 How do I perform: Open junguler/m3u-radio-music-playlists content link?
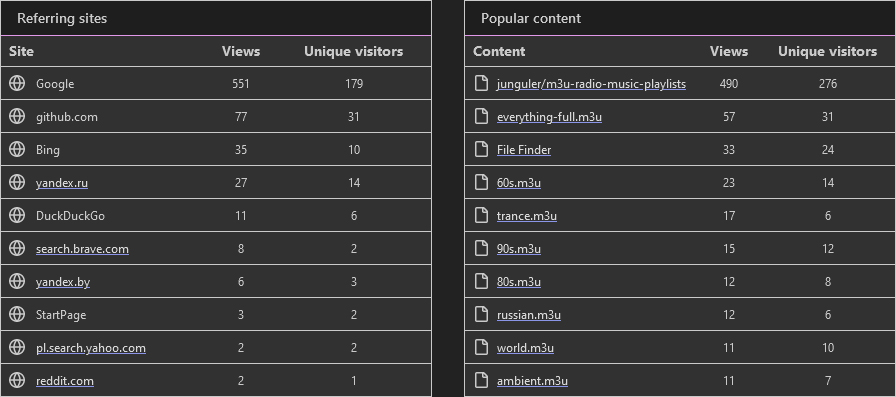click(x=591, y=84)
